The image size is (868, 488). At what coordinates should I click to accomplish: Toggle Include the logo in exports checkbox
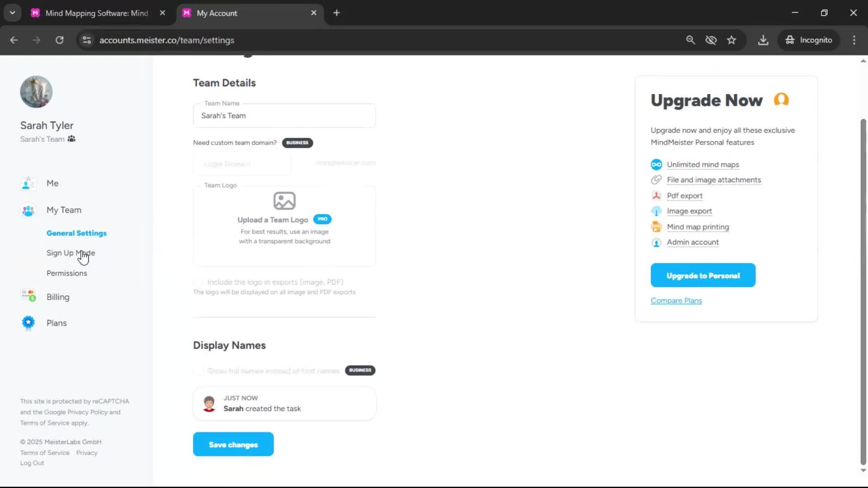click(x=198, y=282)
